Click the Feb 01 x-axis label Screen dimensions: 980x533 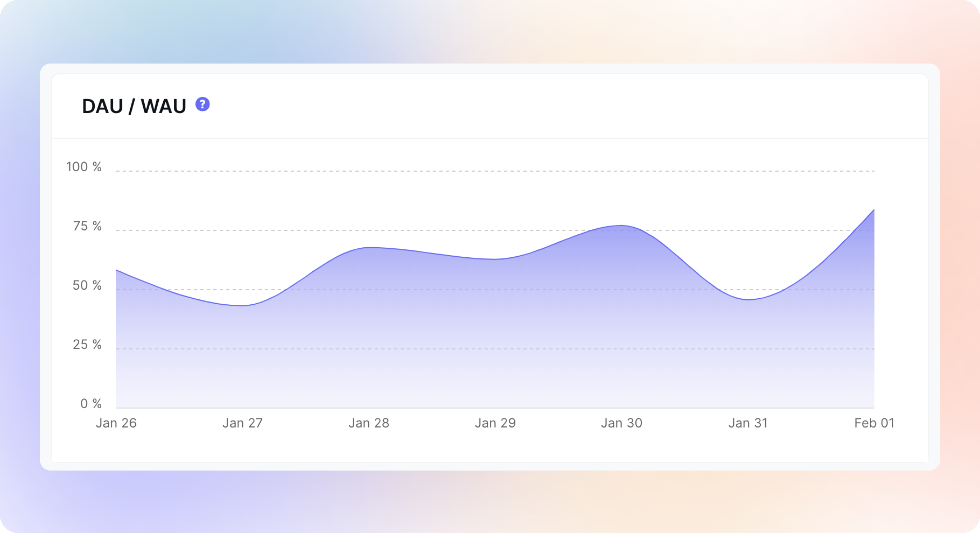[x=874, y=423]
